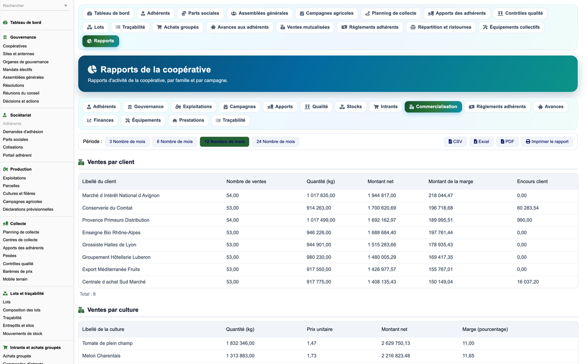Open the Adhérents top navigation tab
Image resolution: width=588 pixels, height=364 pixels.
[155, 13]
